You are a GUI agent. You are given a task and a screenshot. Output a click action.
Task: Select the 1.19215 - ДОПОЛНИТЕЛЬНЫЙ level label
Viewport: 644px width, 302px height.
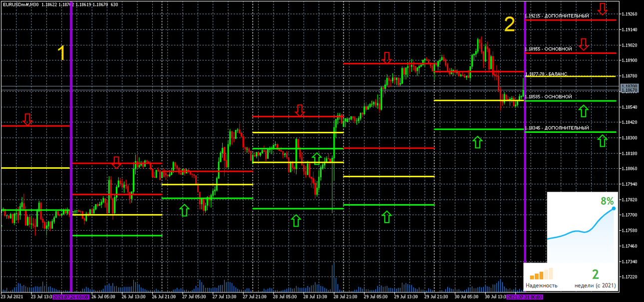click(x=557, y=16)
